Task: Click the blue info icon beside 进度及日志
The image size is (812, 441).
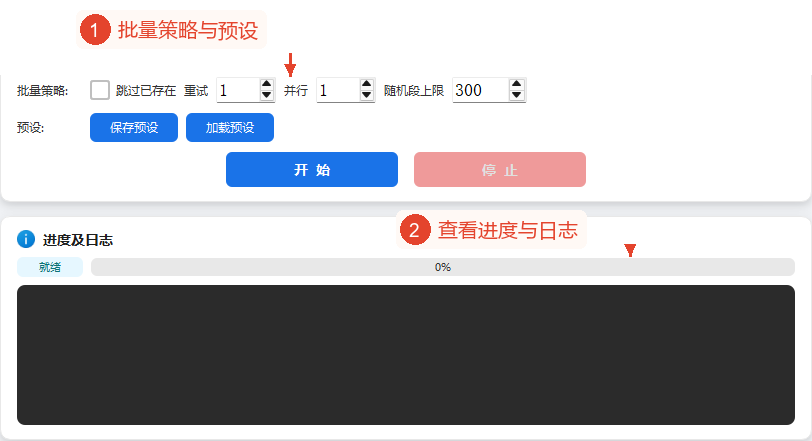Action: tap(26, 239)
